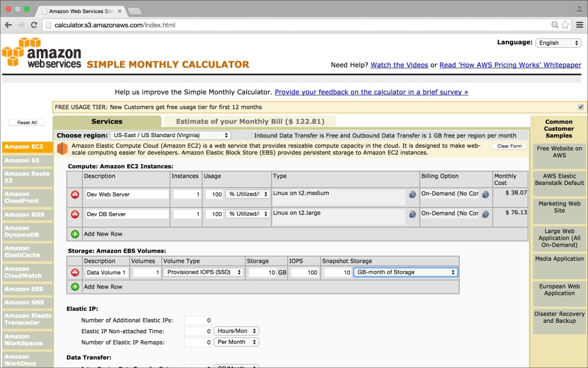Click Number of Additional Elastic IPs field

198,320
